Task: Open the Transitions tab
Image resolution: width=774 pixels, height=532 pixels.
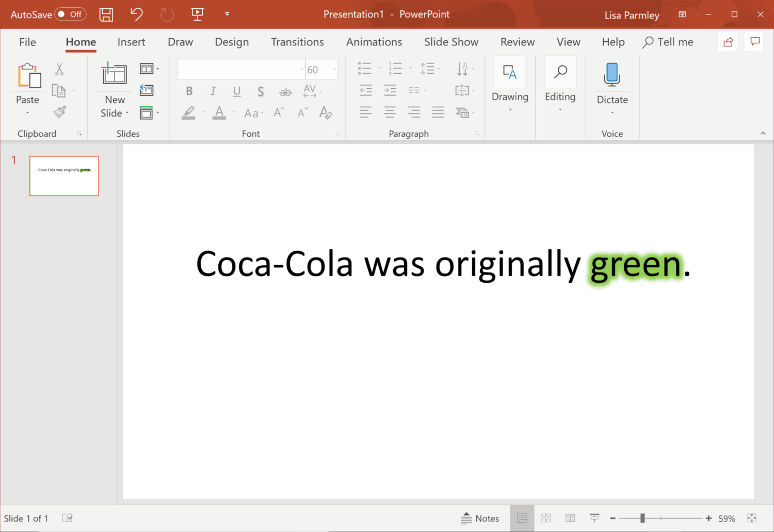Action: (297, 42)
